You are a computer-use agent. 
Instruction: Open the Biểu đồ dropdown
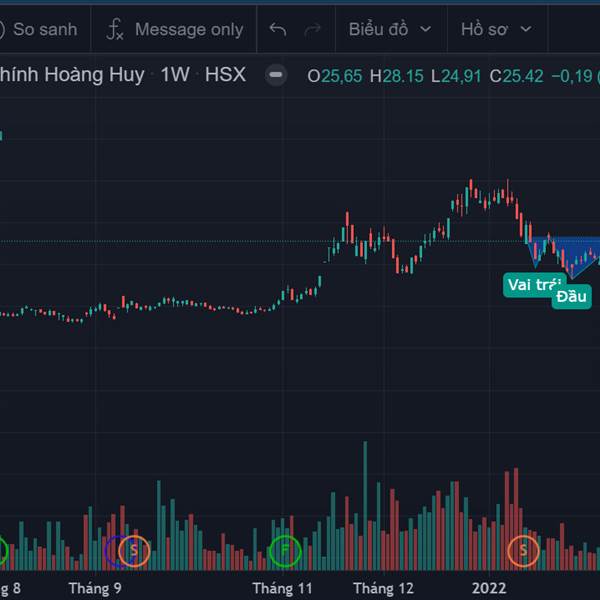pyautogui.click(x=390, y=30)
